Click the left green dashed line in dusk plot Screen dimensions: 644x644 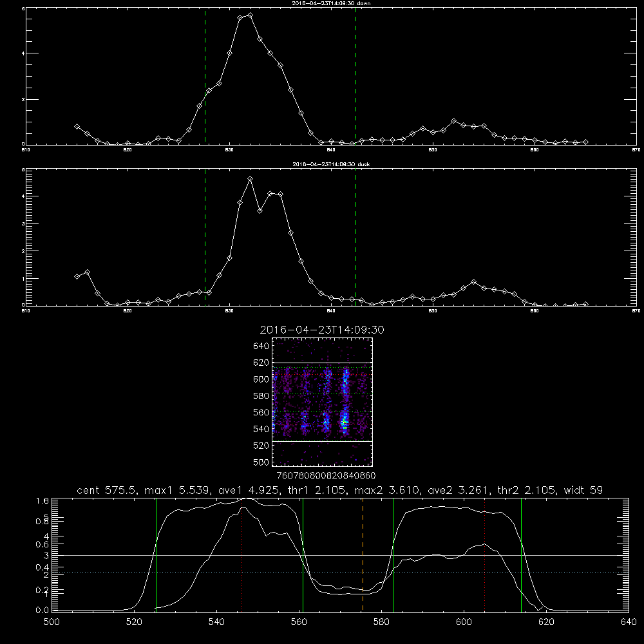(x=205, y=238)
